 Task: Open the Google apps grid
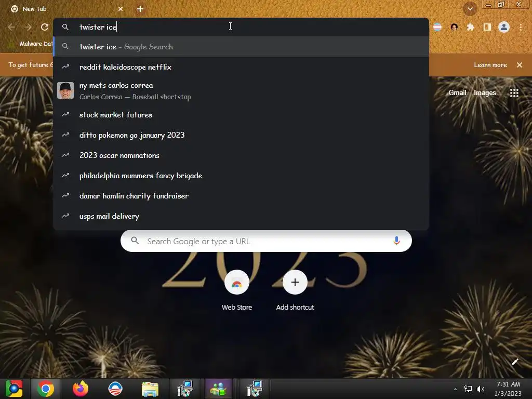(514, 92)
